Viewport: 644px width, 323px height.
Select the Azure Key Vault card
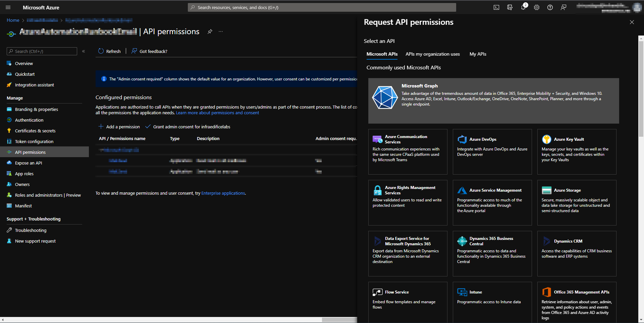point(577,152)
